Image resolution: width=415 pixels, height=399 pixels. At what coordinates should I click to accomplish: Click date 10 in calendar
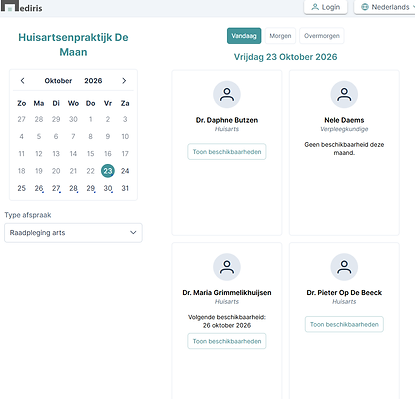[x=125, y=136]
